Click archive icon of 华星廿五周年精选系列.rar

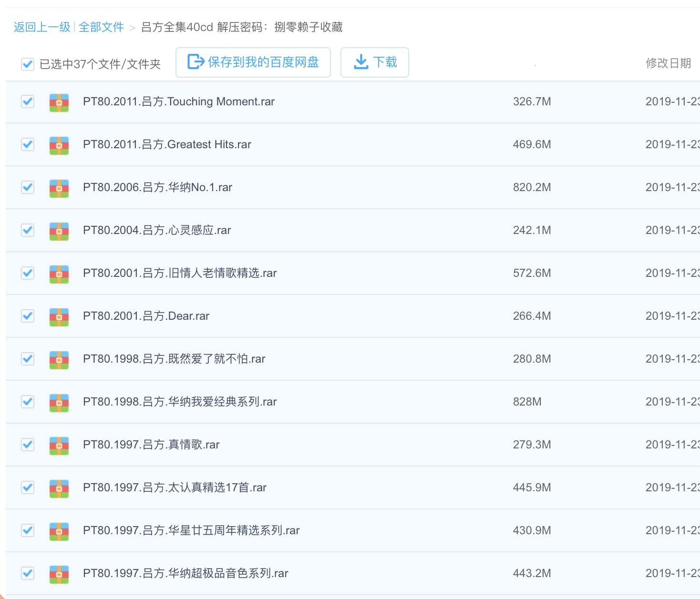click(59, 531)
